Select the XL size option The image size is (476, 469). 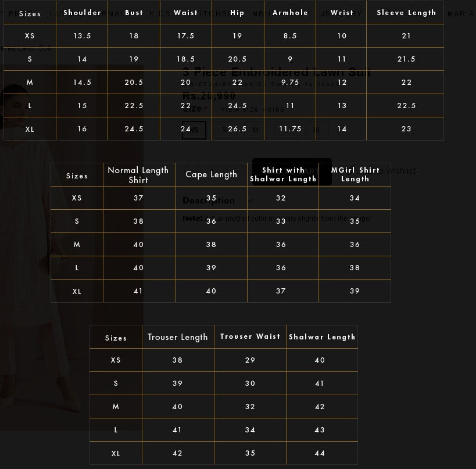click(x=318, y=130)
